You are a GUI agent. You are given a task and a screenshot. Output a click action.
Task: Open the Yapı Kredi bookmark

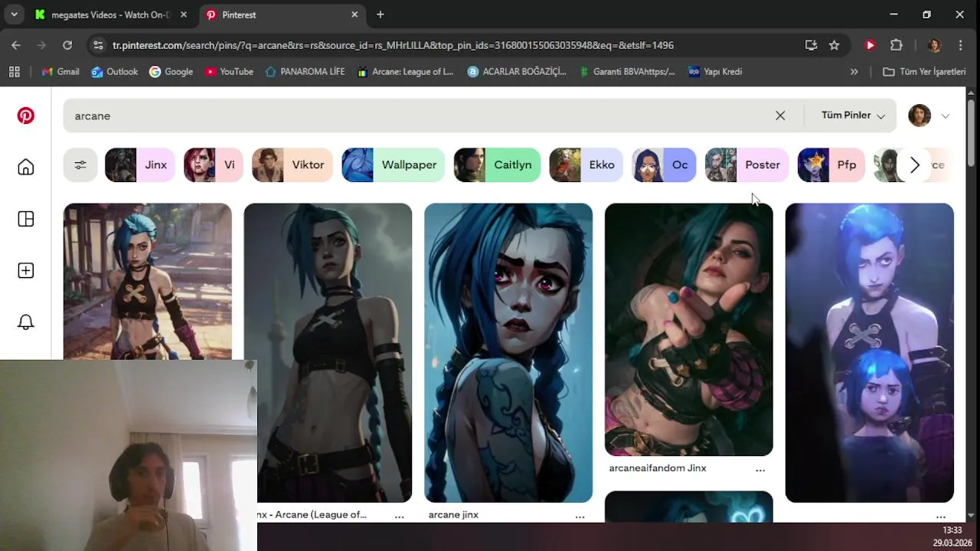coord(715,71)
